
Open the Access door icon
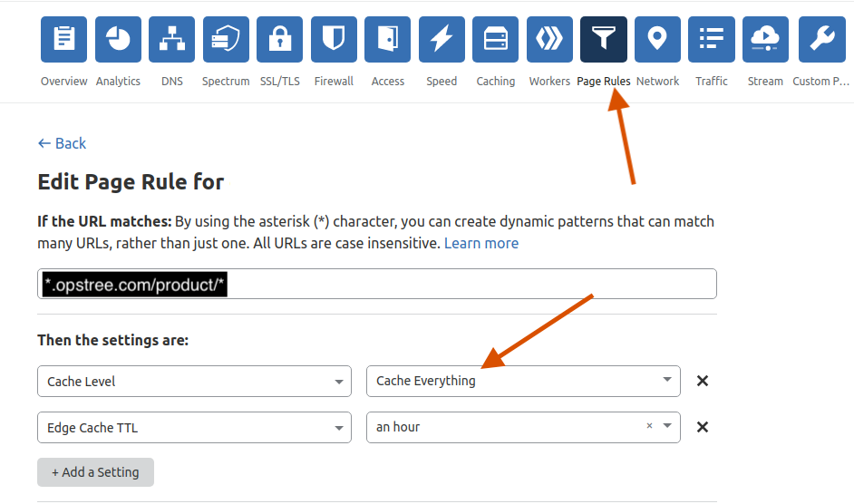(x=388, y=39)
